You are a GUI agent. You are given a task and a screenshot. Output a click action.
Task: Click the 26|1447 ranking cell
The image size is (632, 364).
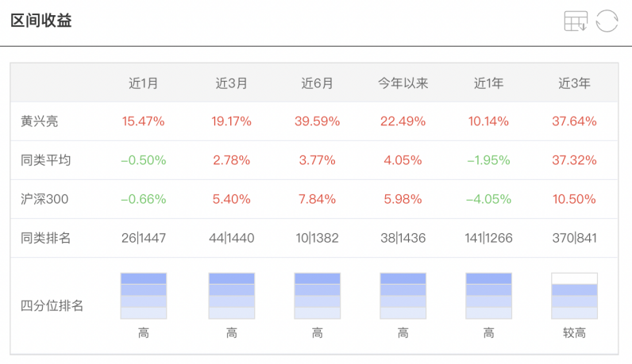(x=144, y=238)
